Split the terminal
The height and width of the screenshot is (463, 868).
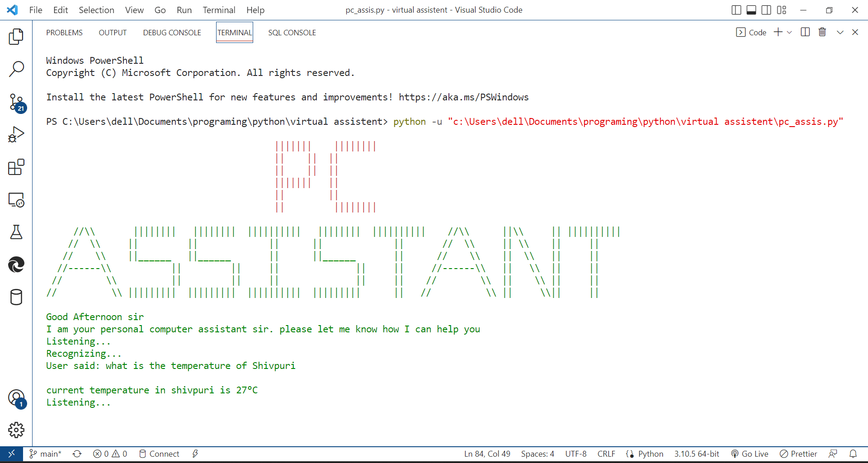(805, 32)
